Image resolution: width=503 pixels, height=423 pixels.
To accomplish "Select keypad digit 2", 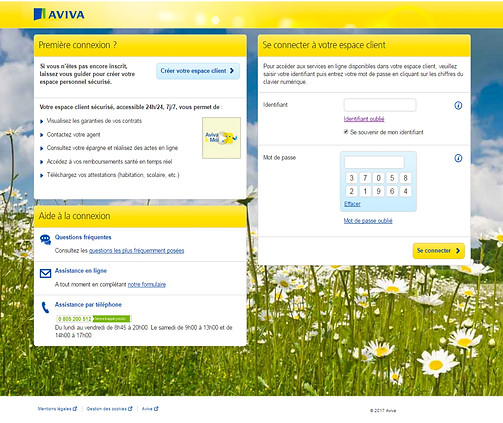I will click(x=351, y=191).
